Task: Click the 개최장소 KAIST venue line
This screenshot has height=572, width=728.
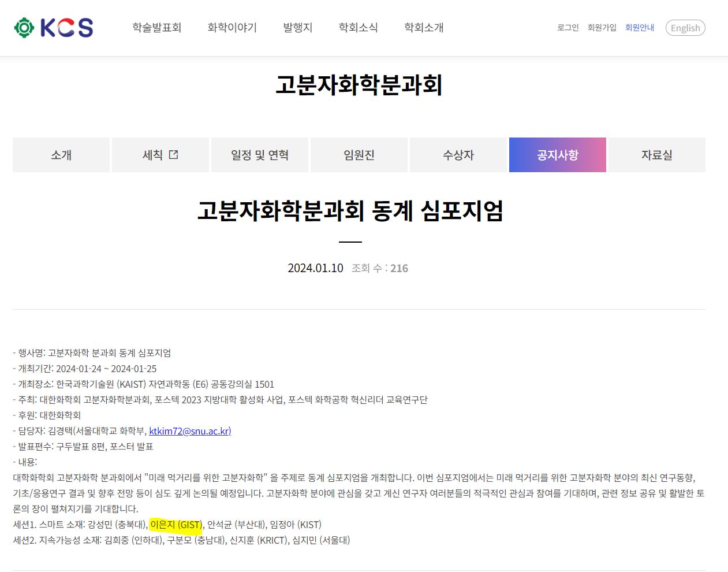Action: click(x=144, y=384)
